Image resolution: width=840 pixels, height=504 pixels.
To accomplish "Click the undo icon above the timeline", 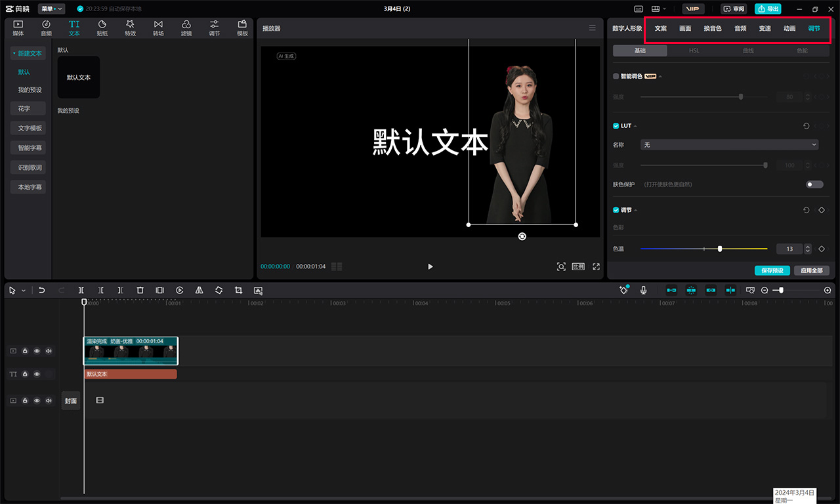I will [x=42, y=290].
